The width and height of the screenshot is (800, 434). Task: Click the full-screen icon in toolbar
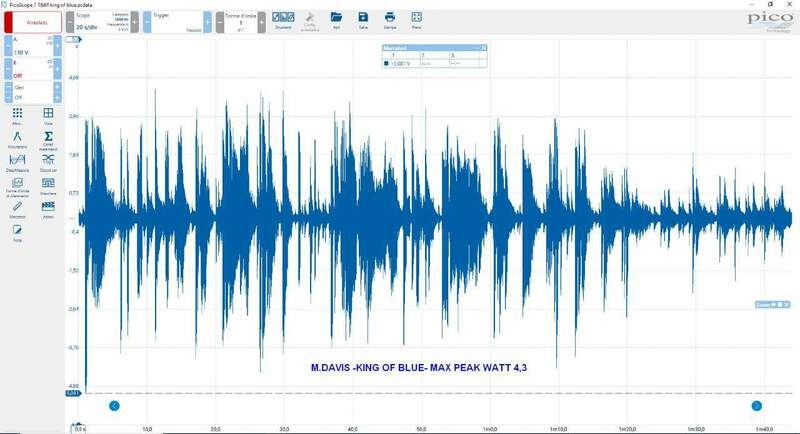[x=416, y=19]
